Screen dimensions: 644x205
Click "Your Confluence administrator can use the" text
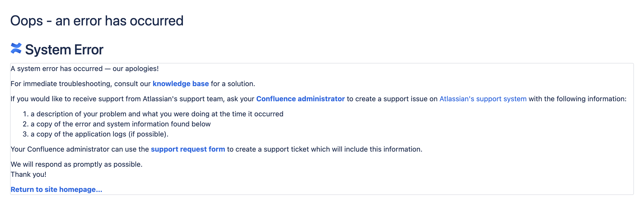(80, 149)
